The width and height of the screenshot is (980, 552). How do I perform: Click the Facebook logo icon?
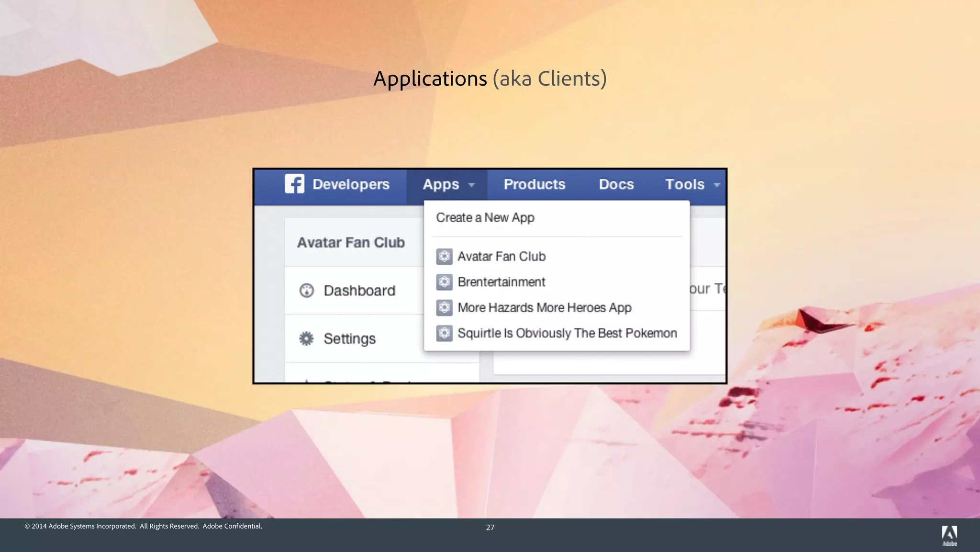click(x=294, y=184)
